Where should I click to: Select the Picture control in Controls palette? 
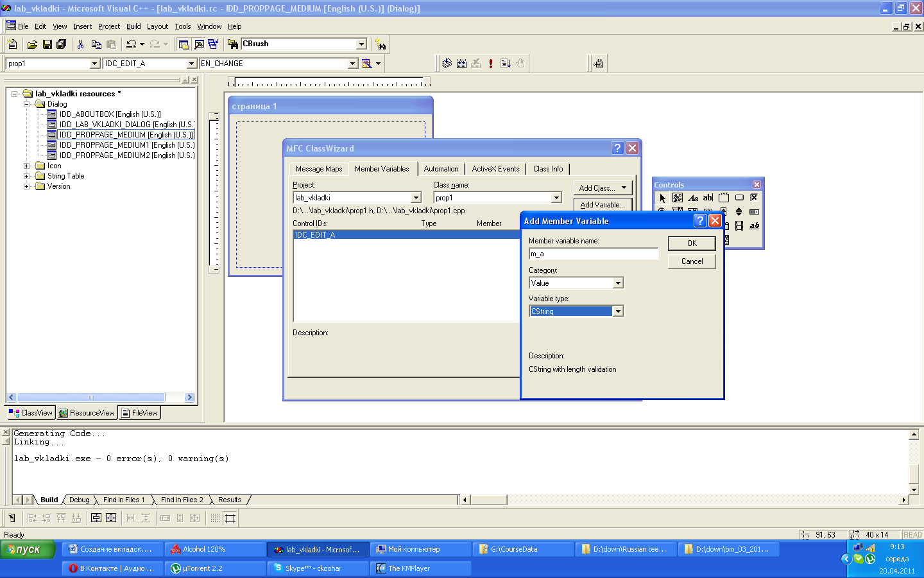tap(678, 198)
